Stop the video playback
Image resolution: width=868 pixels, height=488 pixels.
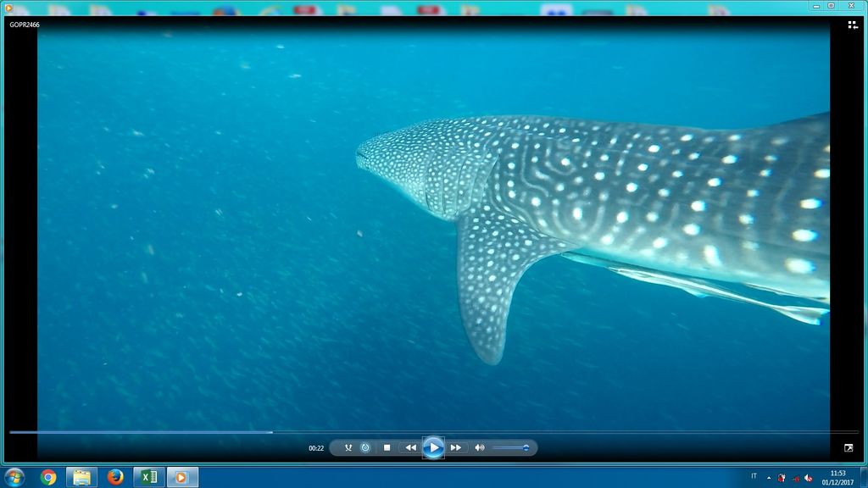point(387,447)
